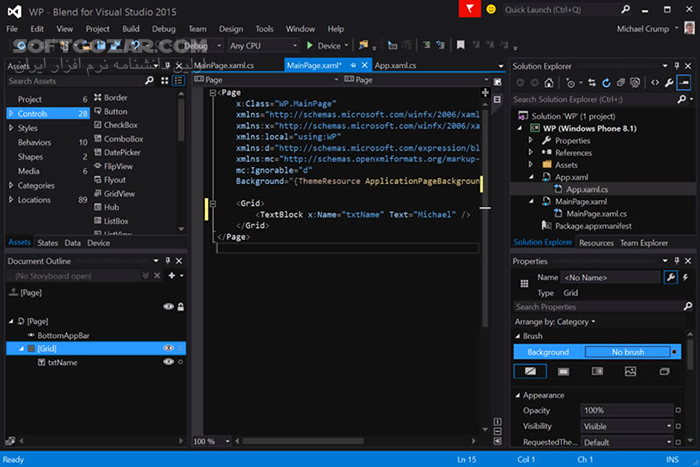This screenshot has width=700, height=467.
Task: Switch to the App.xaml.cs editor tab
Action: [395, 65]
